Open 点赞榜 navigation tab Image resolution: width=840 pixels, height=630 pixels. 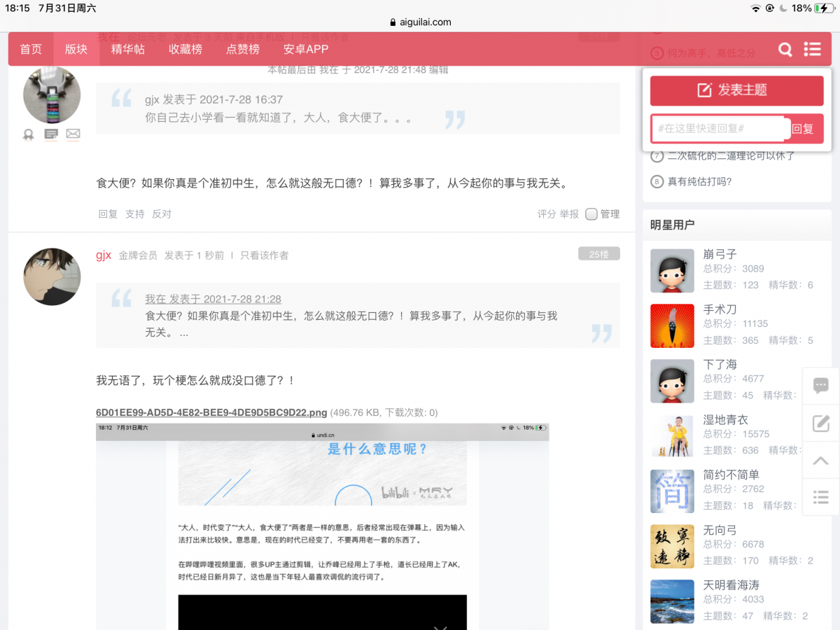[x=243, y=49]
